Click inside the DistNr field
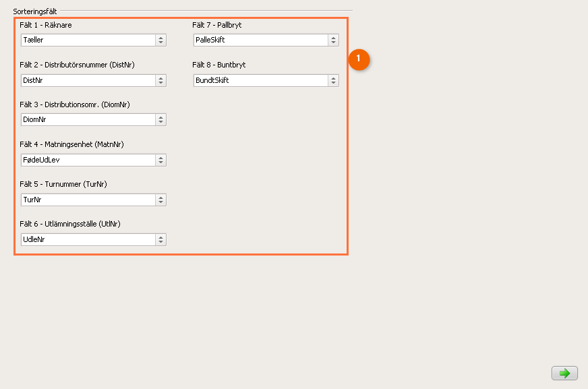 coord(88,80)
